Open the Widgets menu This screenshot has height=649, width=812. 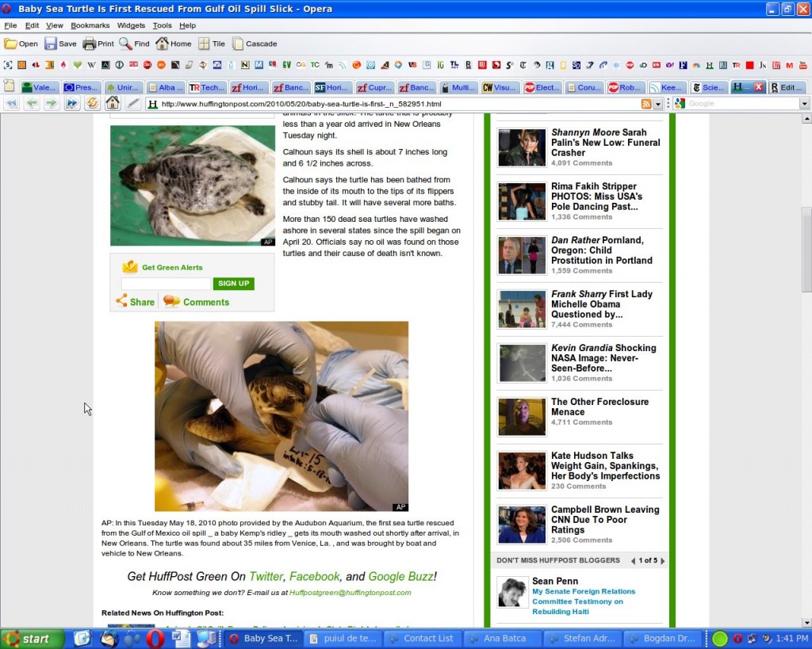pyautogui.click(x=131, y=25)
